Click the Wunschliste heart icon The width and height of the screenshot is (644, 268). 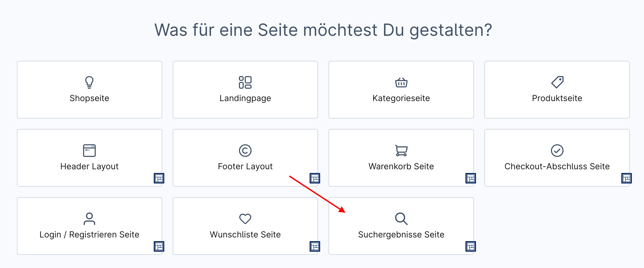245,219
